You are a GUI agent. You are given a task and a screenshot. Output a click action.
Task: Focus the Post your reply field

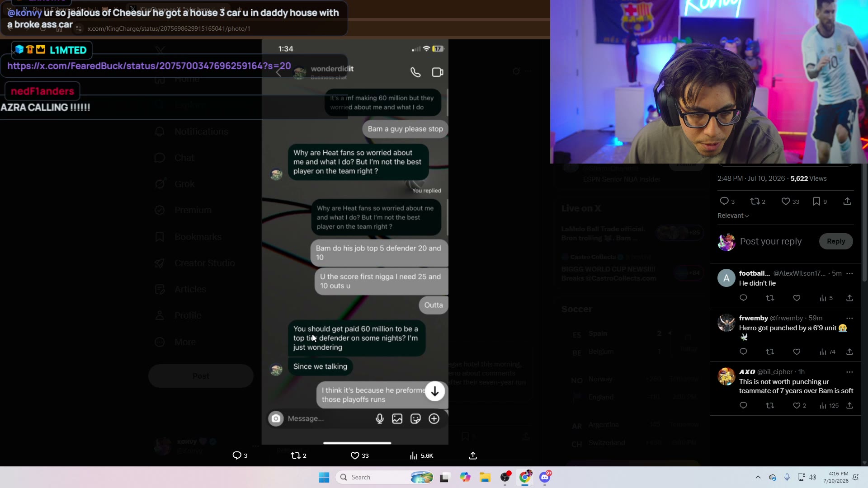771,241
